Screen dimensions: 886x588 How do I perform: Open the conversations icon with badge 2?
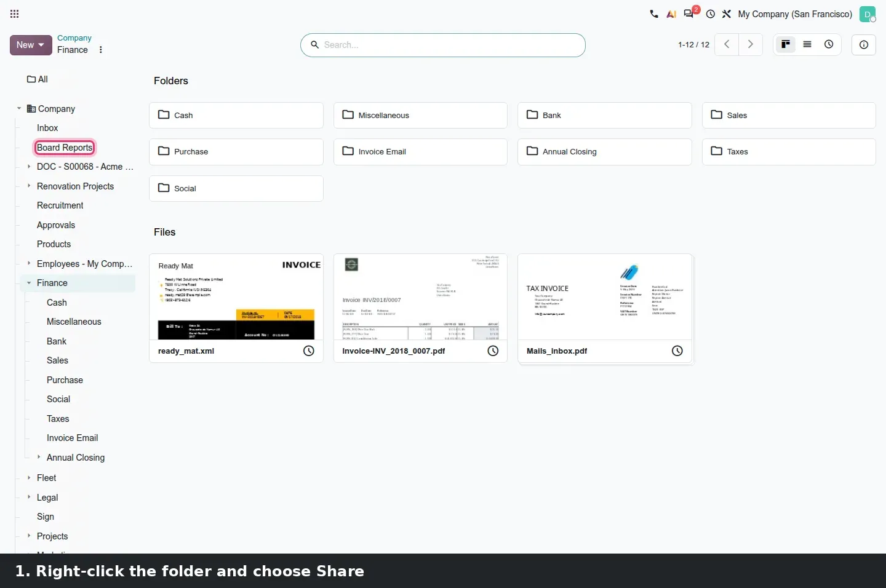[x=689, y=14]
